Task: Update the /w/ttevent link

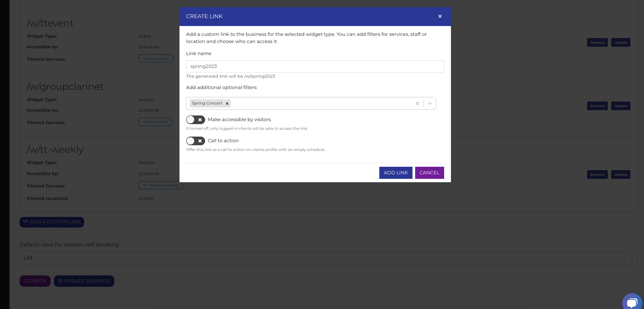Action: pos(620,43)
